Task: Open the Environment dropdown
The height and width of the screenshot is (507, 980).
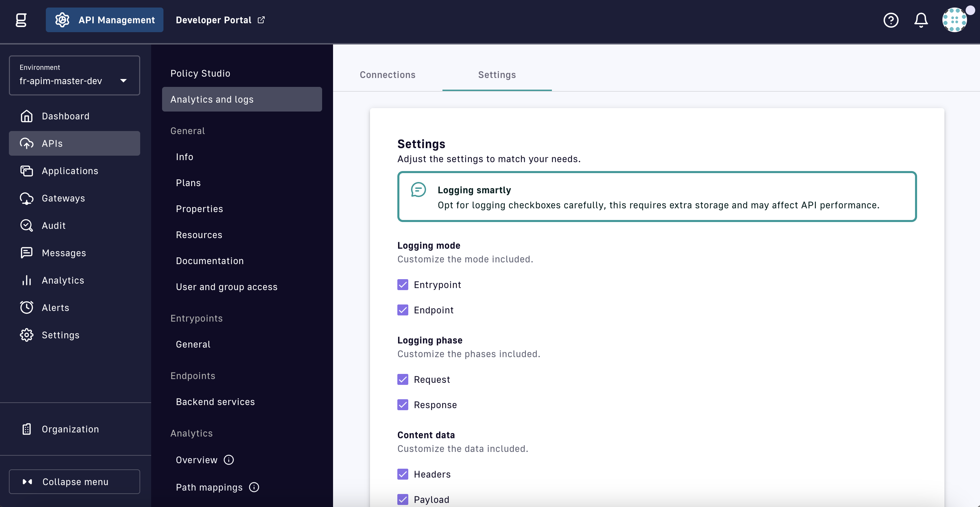Action: pyautogui.click(x=74, y=75)
